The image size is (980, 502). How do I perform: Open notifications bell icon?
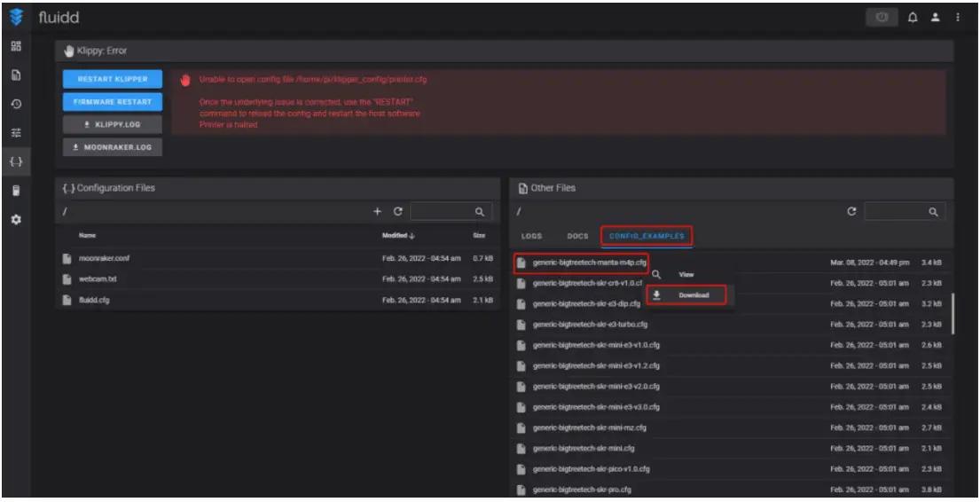click(913, 18)
